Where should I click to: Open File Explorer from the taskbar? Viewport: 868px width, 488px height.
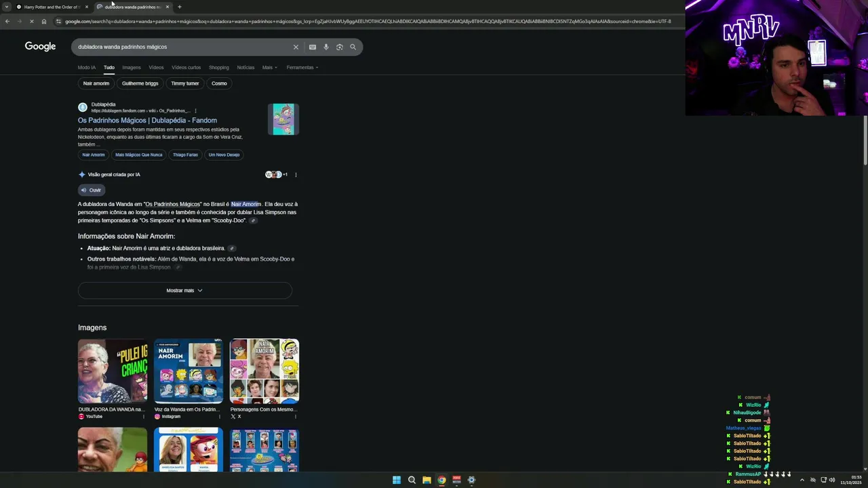point(427,480)
